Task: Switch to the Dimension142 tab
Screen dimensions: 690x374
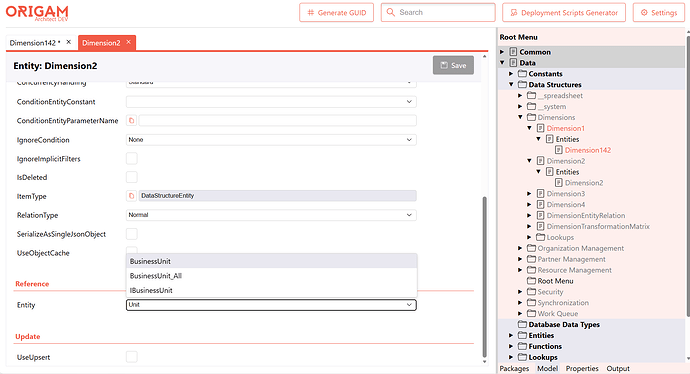Action: [x=34, y=43]
